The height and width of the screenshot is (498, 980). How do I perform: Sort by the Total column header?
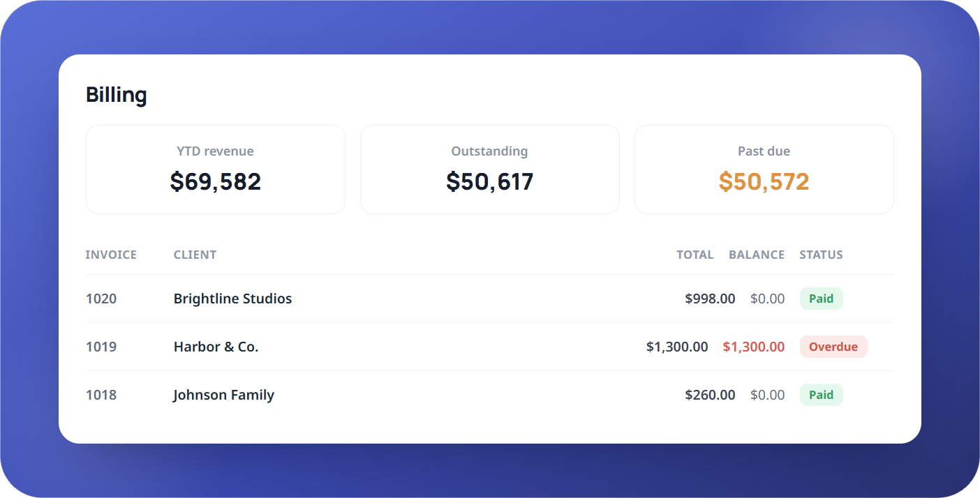[695, 255]
